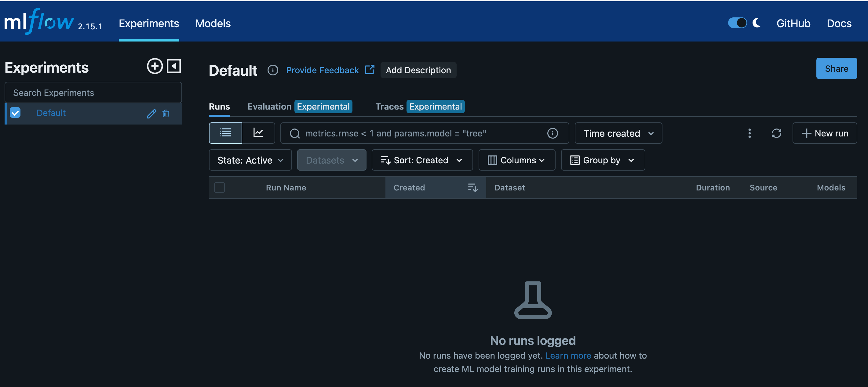The image size is (868, 387).
Task: Click the Search Experiments field
Action: (93, 92)
